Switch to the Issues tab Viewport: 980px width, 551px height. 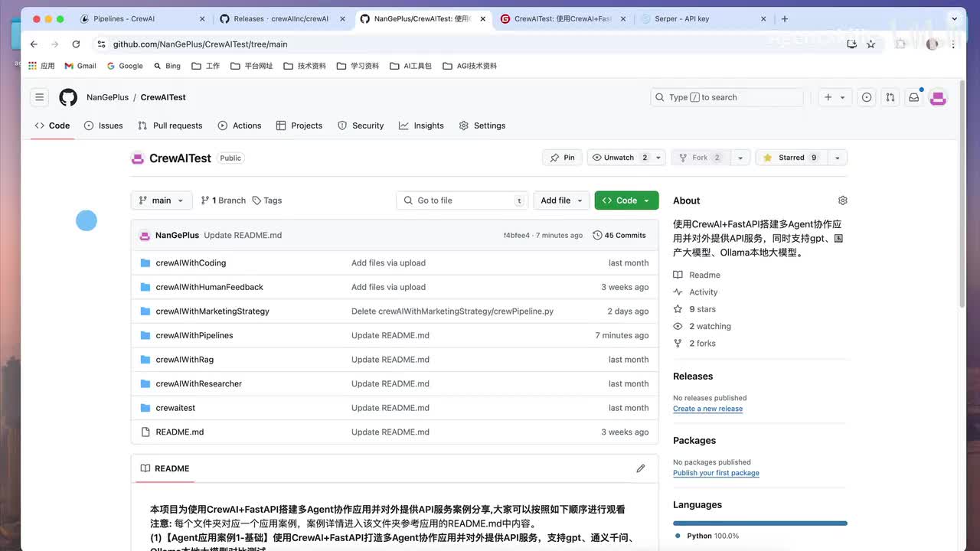[103, 126]
